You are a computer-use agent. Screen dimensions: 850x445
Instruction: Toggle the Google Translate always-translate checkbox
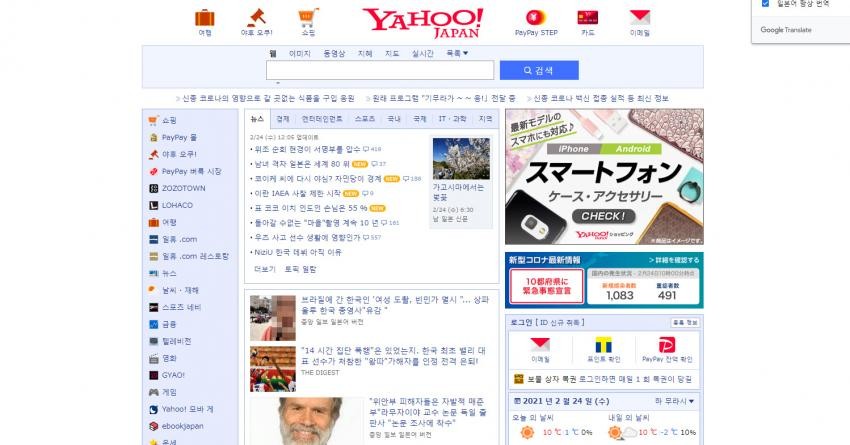[765, 3]
